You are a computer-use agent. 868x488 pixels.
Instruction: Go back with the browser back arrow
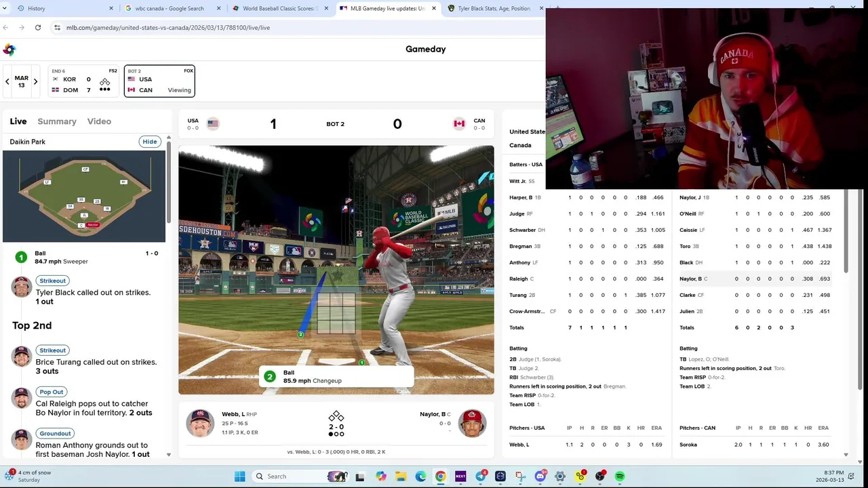click(6, 28)
